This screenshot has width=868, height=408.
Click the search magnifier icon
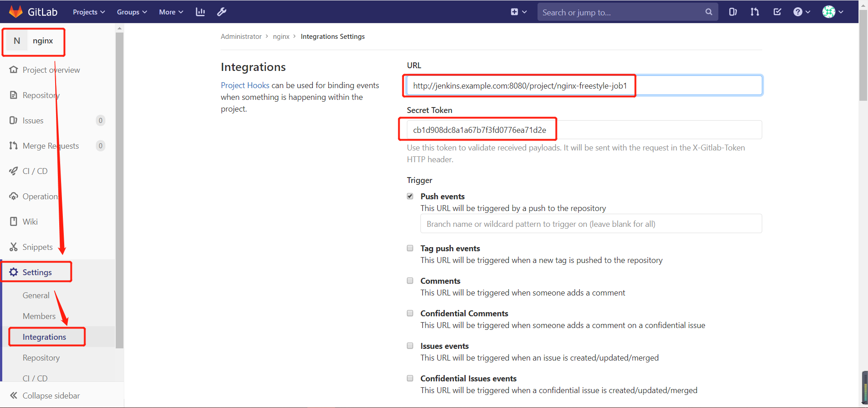coord(708,12)
